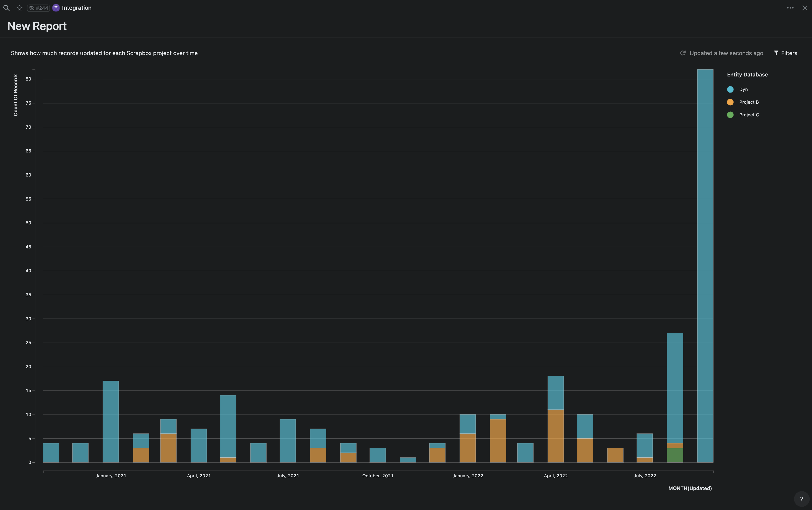The width and height of the screenshot is (812, 510).
Task: Open the Integration breadcrumb link
Action: 76,8
